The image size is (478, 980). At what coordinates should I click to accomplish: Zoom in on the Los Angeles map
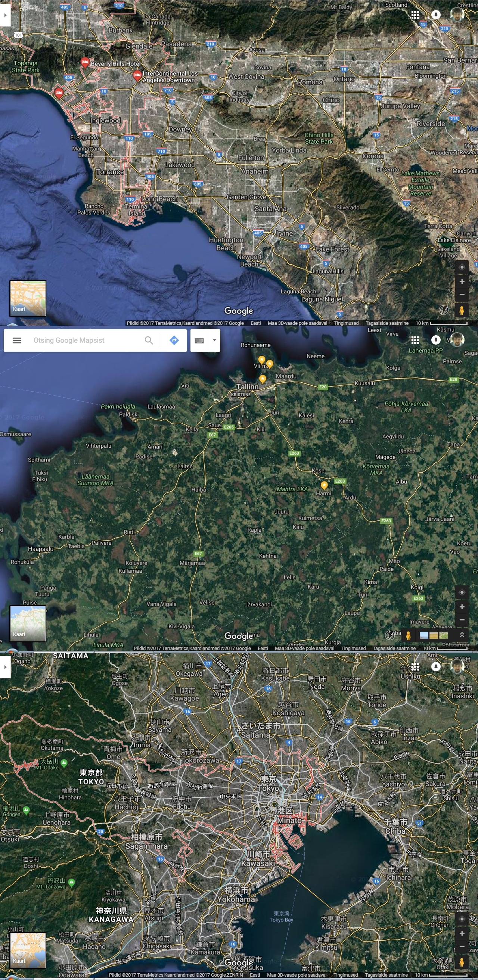462,282
